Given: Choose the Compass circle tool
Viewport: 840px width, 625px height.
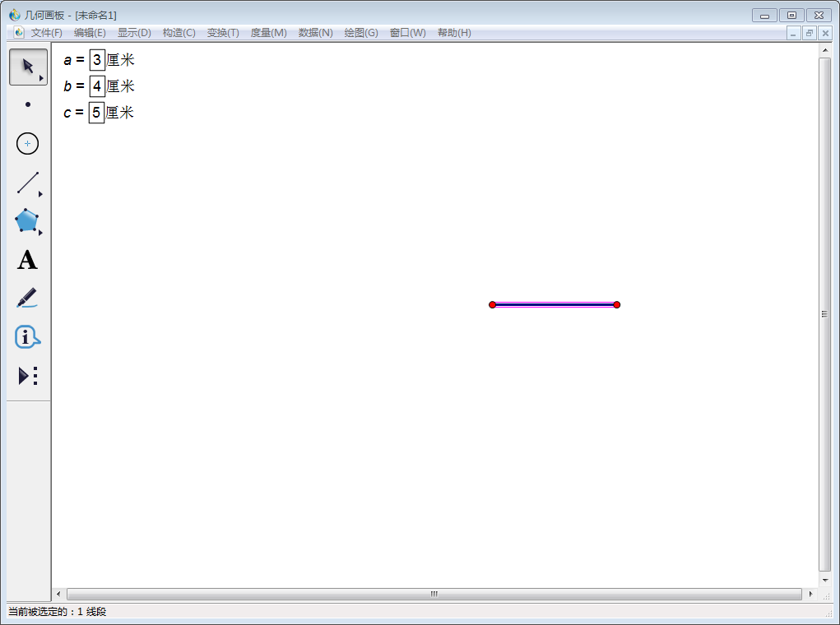Looking at the screenshot, I should coord(27,144).
